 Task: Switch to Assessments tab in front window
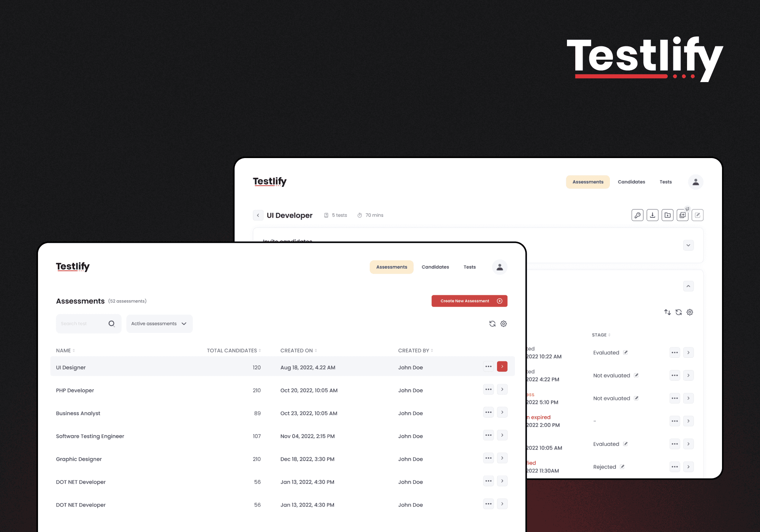(x=392, y=267)
